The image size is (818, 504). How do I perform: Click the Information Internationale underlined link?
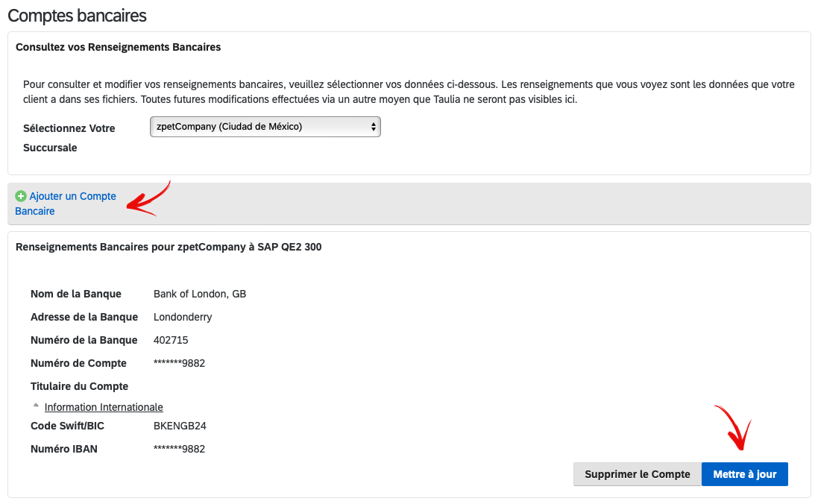tap(104, 407)
